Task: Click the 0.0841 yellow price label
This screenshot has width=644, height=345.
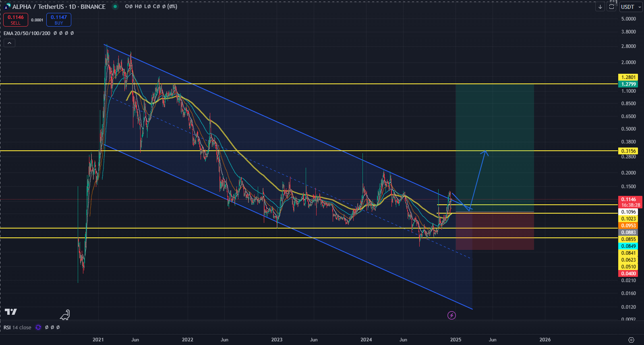Action: [628, 253]
